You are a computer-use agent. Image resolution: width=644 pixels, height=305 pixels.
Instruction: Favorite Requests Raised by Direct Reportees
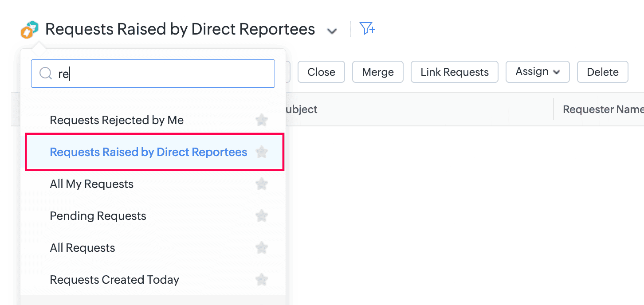[x=262, y=152]
